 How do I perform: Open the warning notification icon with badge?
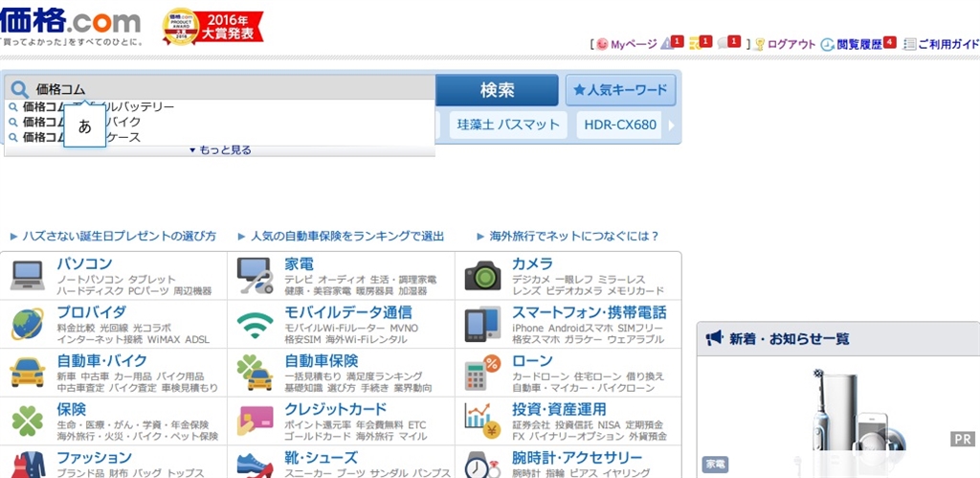click(673, 42)
